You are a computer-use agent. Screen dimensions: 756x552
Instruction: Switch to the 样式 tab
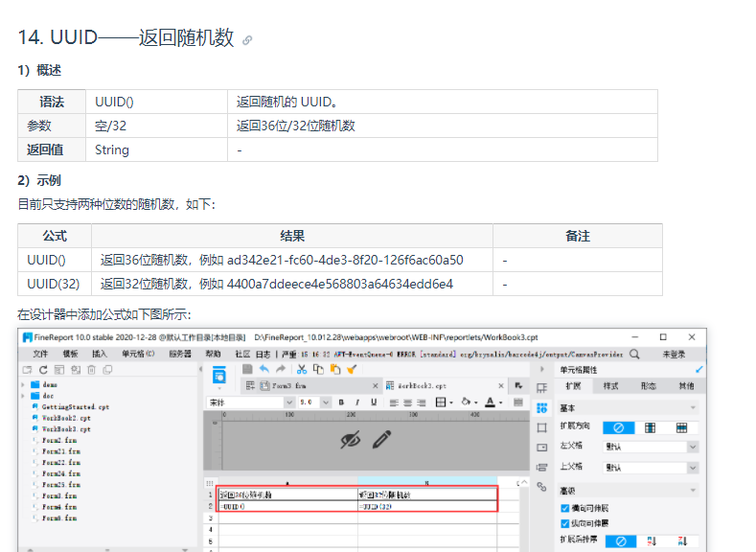[610, 385]
